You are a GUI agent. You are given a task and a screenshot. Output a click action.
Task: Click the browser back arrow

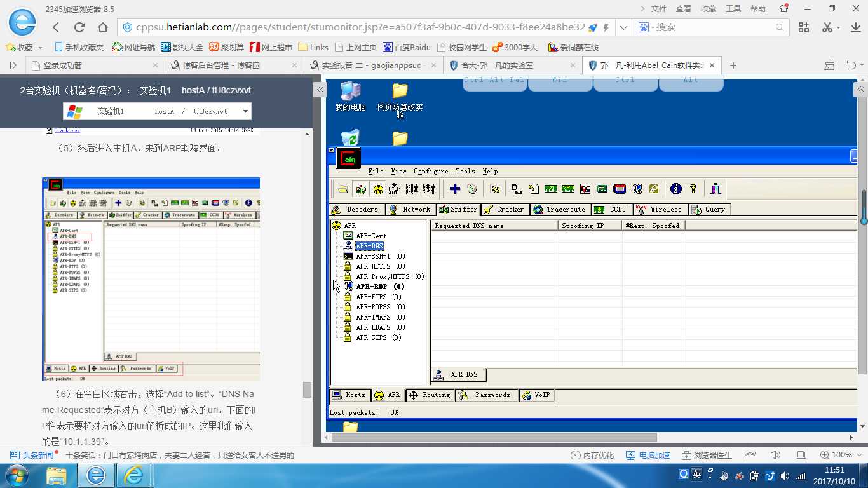pos(56,27)
